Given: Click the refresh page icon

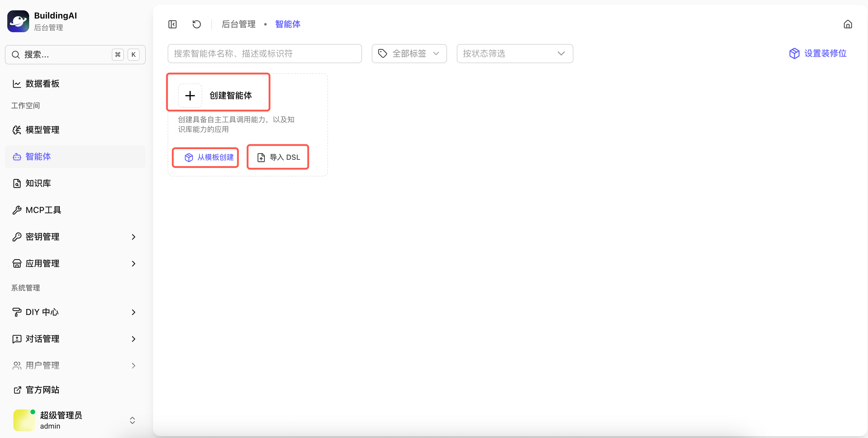Looking at the screenshot, I should point(196,24).
